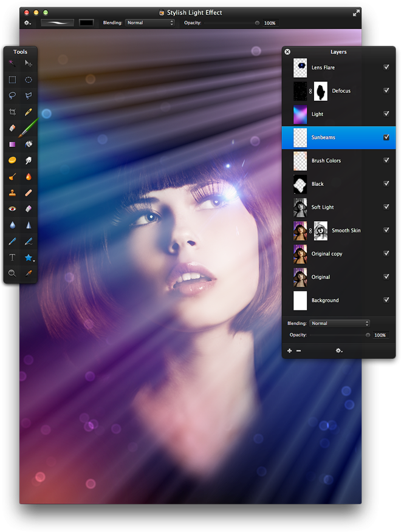
Task: Choose the Paint Bucket tool
Action: tap(29, 144)
